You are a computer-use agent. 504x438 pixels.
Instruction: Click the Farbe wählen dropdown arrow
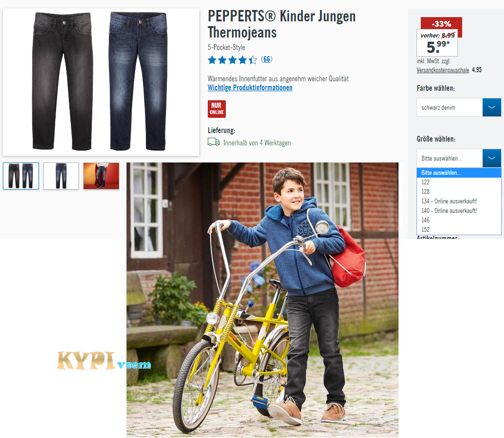tap(492, 107)
